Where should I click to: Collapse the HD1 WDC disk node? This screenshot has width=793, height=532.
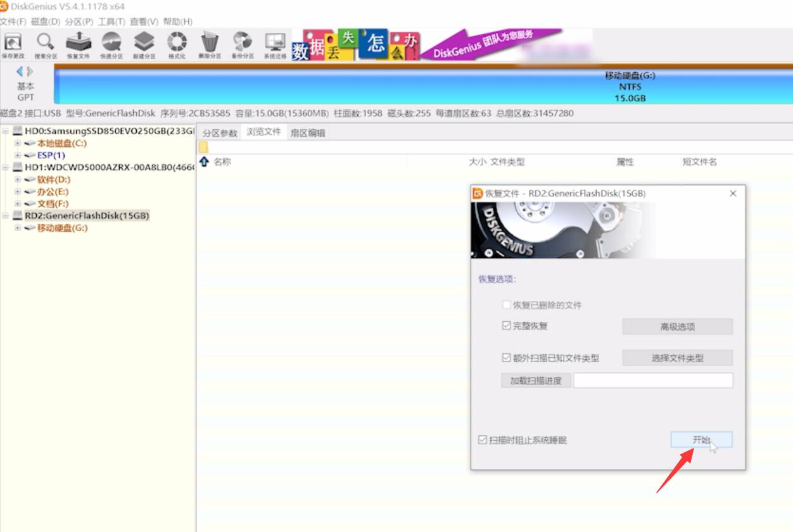pos(6,167)
